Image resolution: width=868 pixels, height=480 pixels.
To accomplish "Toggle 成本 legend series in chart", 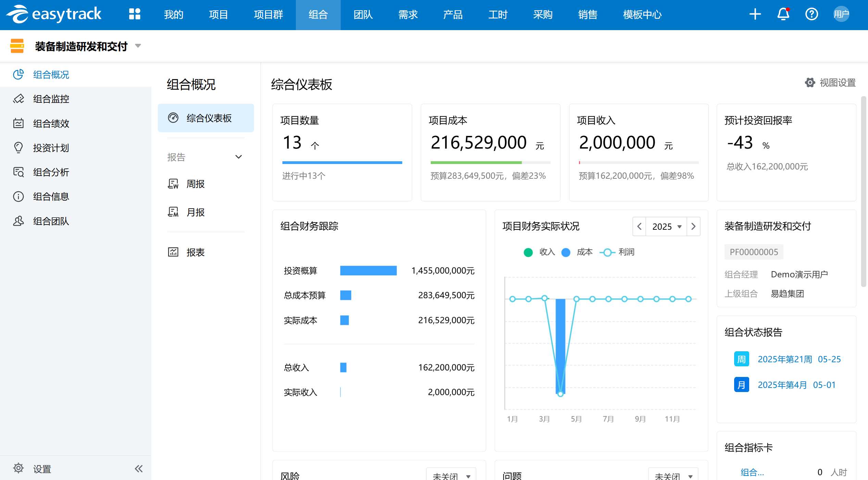I will [566, 252].
